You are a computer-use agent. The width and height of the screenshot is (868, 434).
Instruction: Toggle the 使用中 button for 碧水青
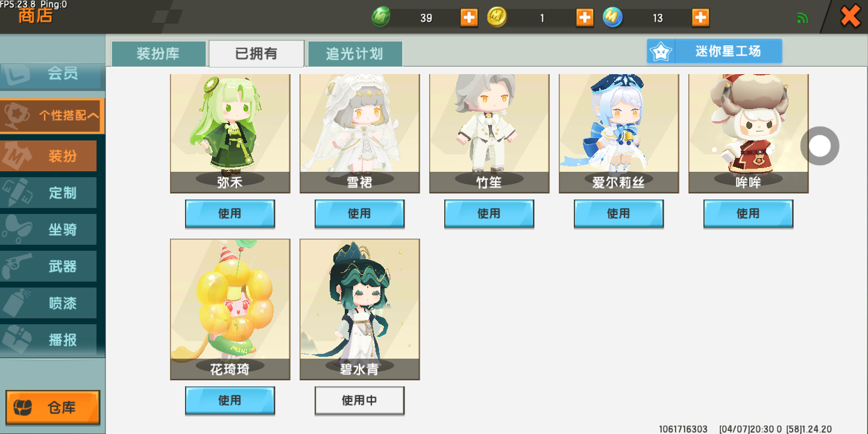(359, 400)
